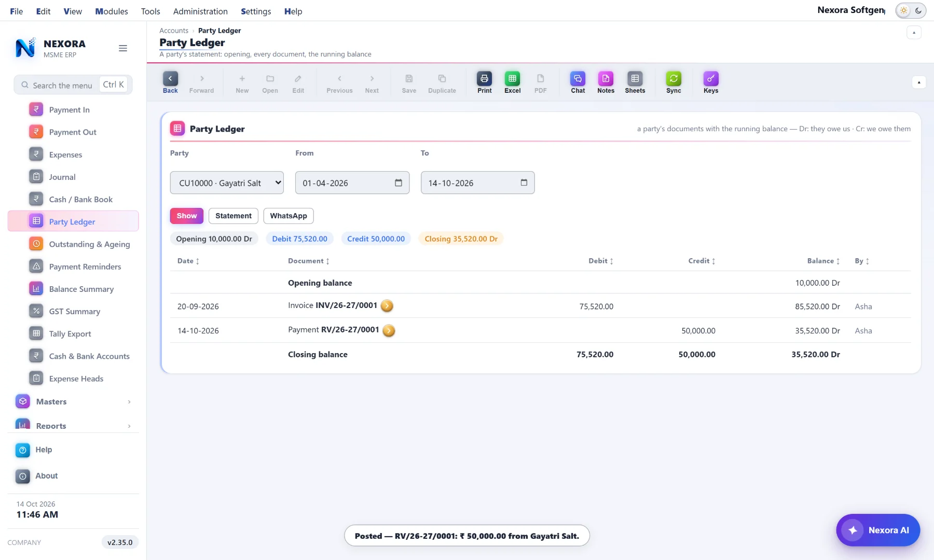Viewport: 934px width, 560px height.
Task: Open the Modules menu
Action: click(x=112, y=11)
